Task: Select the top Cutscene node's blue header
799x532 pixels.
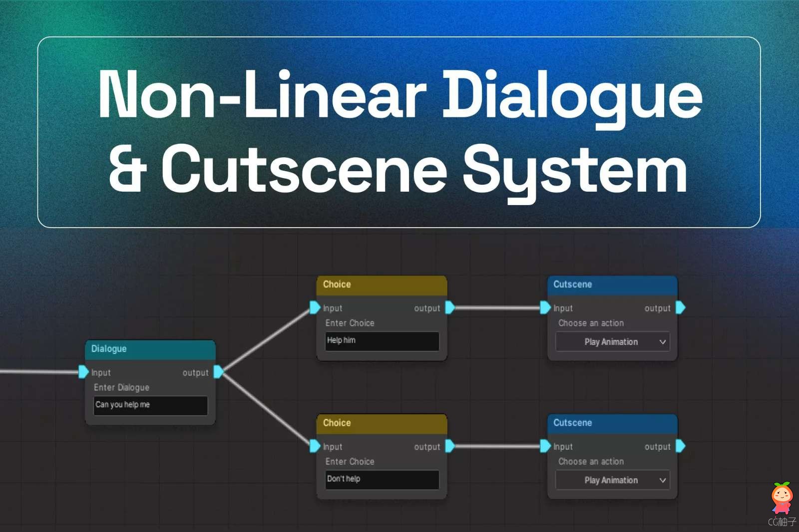Action: [612, 285]
